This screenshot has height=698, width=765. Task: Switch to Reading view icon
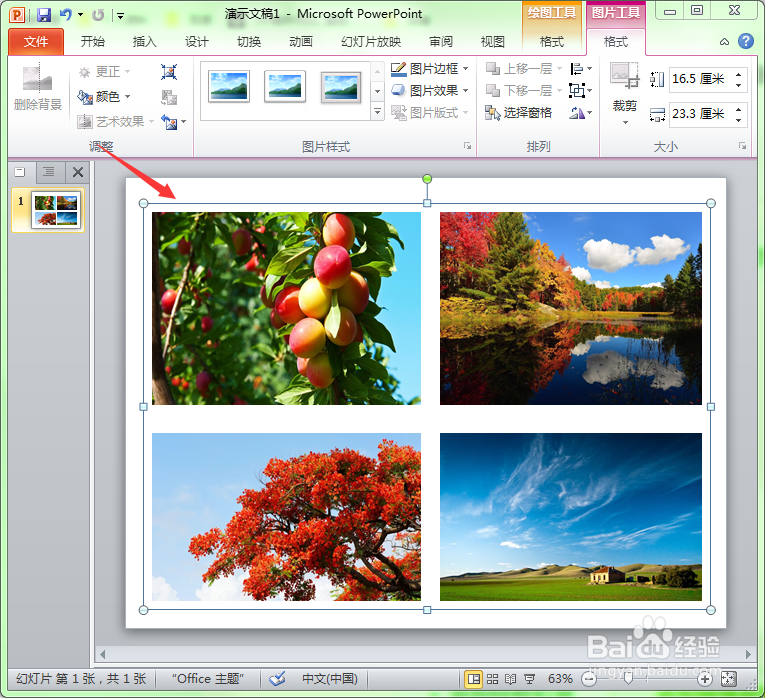(510, 679)
